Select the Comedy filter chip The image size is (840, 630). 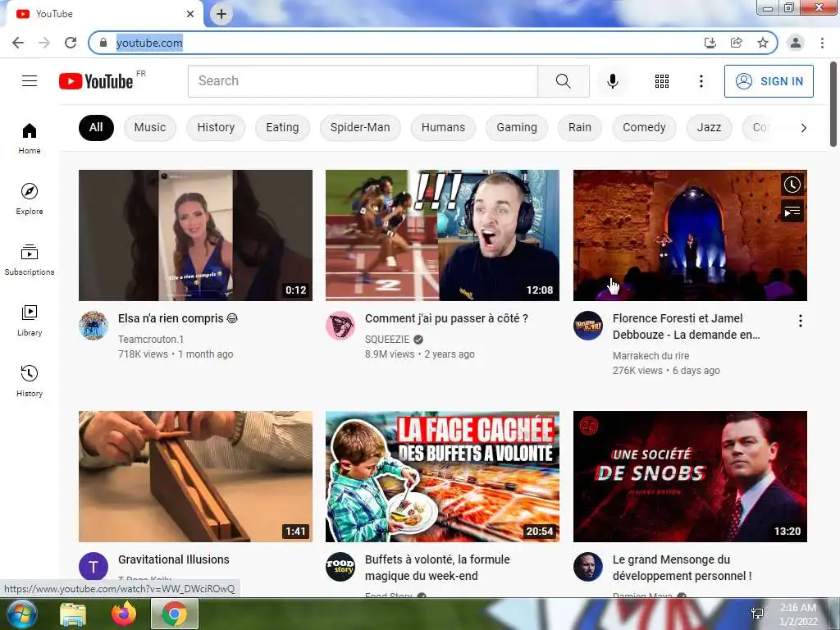[644, 127]
